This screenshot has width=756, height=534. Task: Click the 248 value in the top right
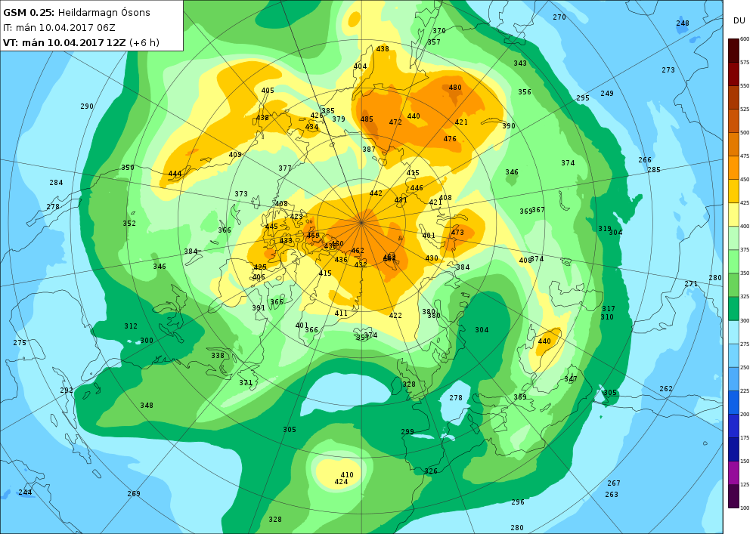tap(683, 23)
